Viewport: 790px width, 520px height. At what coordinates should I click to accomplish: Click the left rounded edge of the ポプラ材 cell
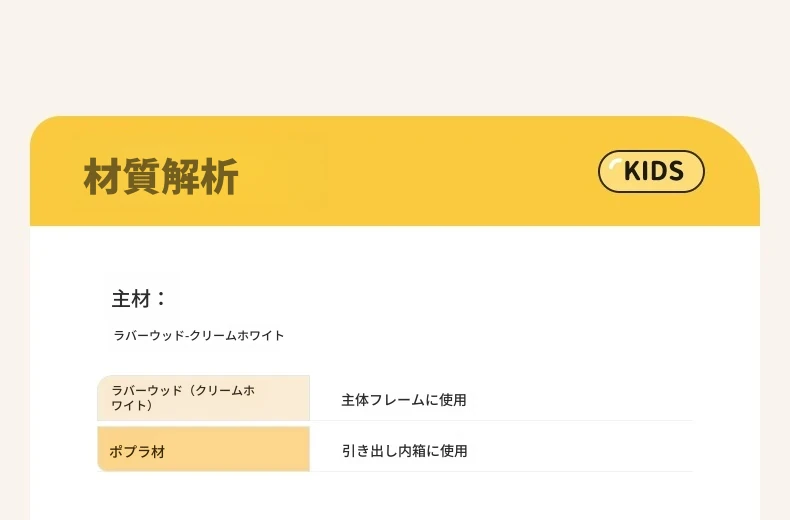(101, 449)
